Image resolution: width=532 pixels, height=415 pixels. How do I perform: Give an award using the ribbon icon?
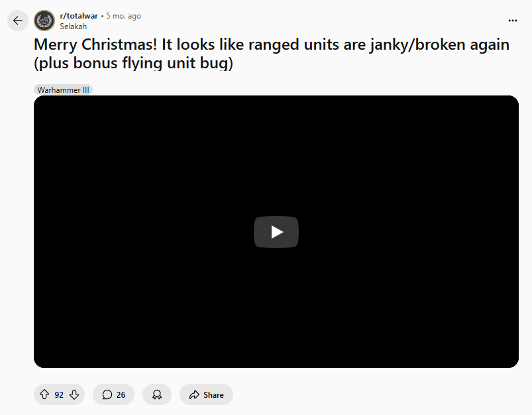157,394
